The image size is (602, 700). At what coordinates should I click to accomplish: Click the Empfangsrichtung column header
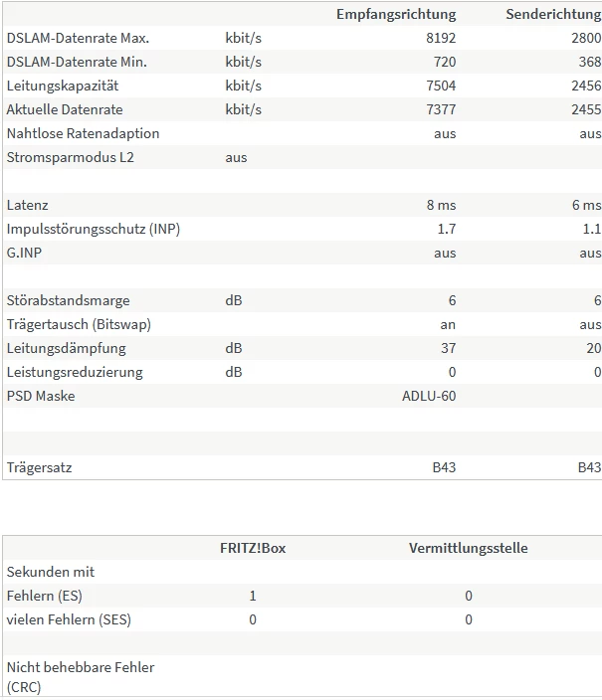395,14
